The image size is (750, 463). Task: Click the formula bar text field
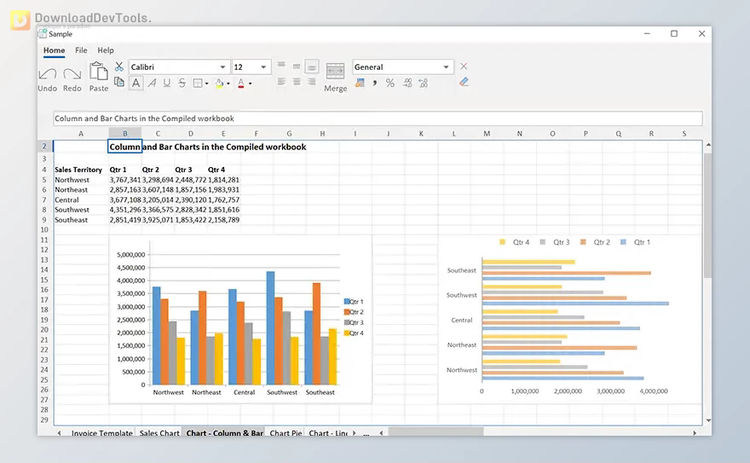pyautogui.click(x=377, y=118)
